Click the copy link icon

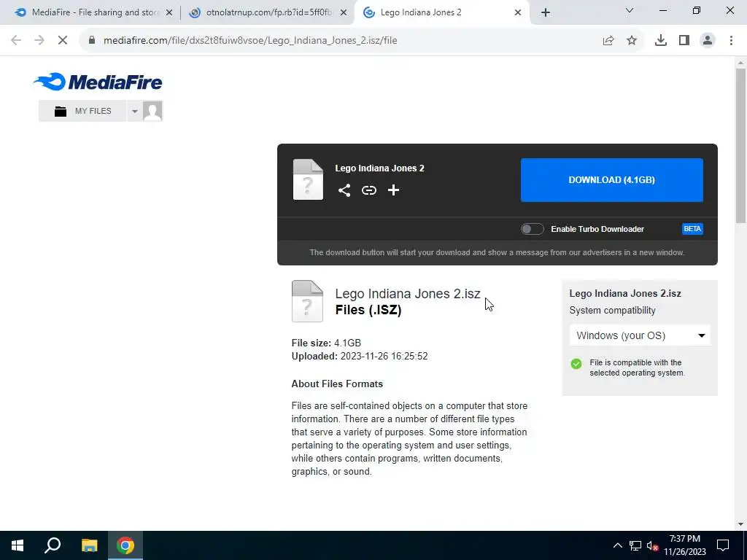click(368, 190)
